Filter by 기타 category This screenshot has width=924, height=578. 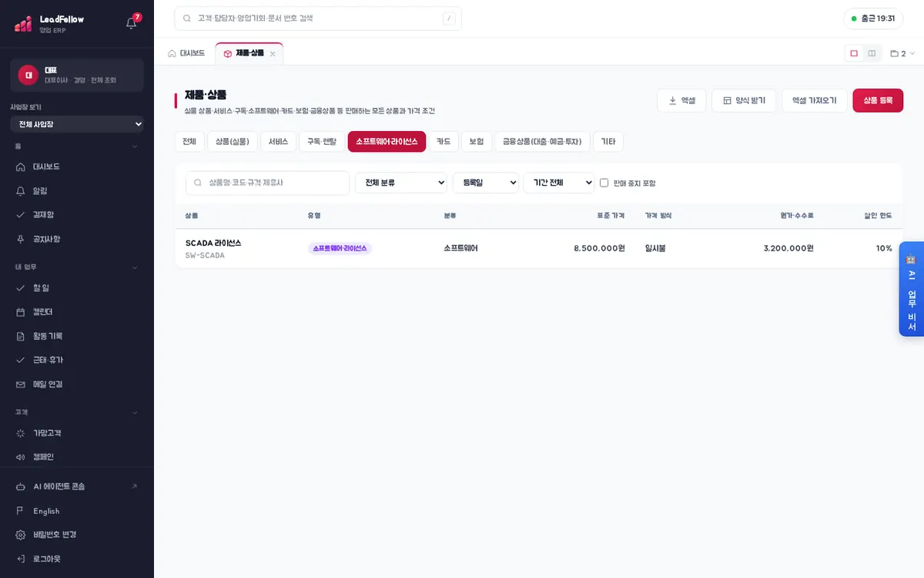608,142
